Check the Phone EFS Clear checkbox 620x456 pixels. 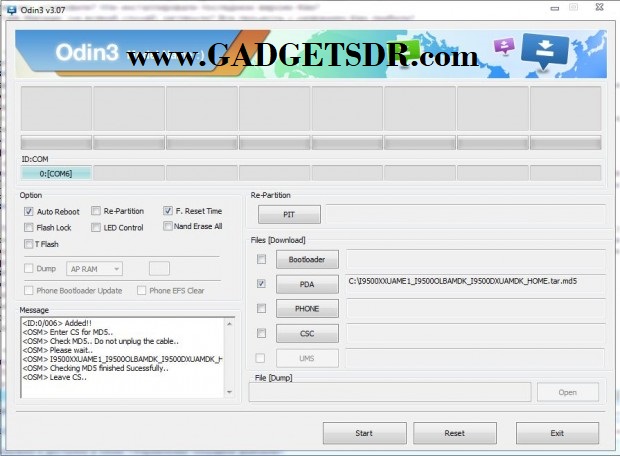pyautogui.click(x=141, y=291)
